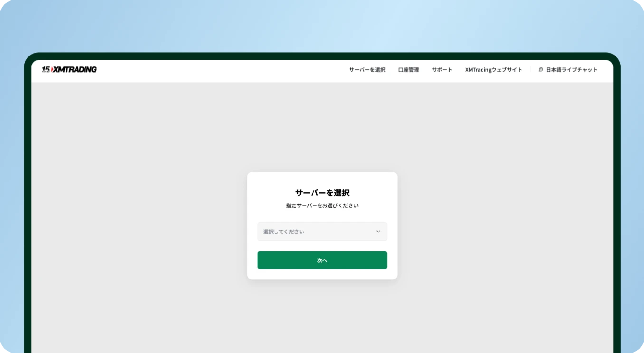This screenshot has height=353, width=644.
Task: Click the green 次へ confirmation button
Action: pos(322,260)
